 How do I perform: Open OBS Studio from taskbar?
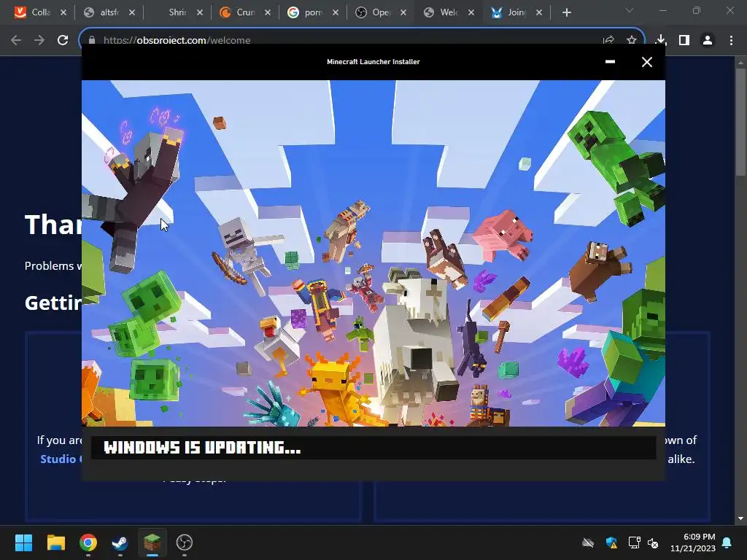185,542
